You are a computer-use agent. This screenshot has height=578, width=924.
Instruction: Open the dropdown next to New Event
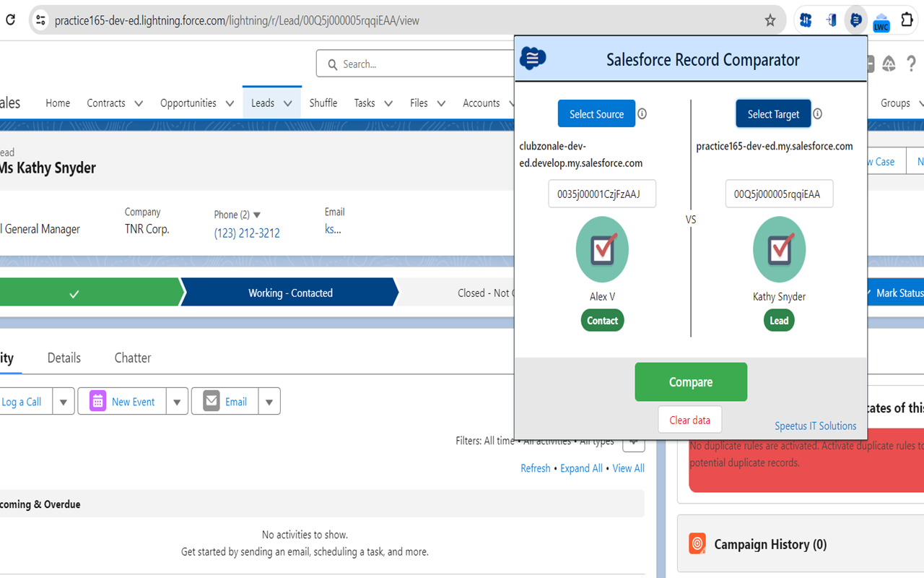177,402
